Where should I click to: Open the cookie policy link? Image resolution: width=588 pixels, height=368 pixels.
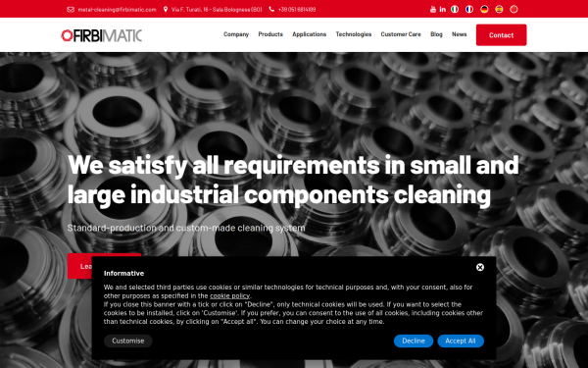[x=229, y=296]
